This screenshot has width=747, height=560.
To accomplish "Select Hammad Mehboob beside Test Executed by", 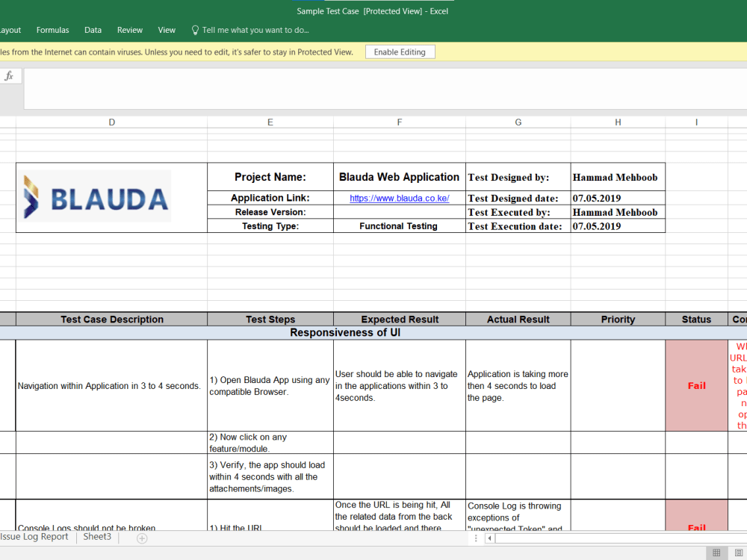I will (x=618, y=212).
